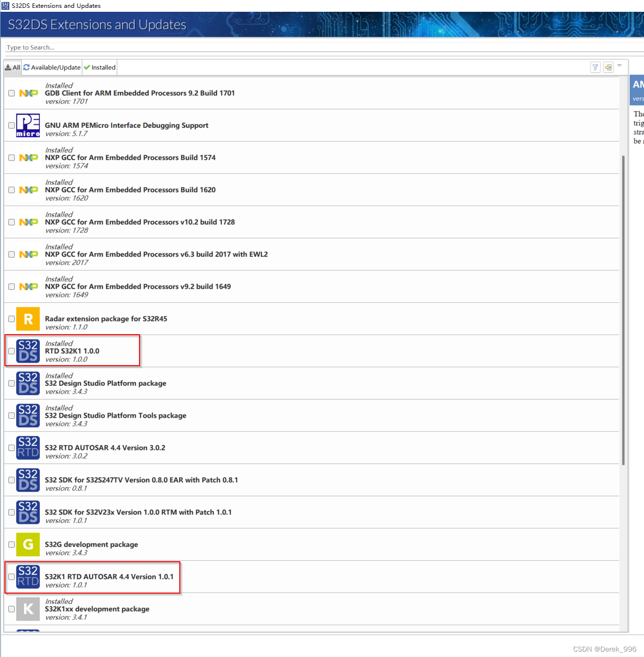Click the PEmicro logo icon

[x=28, y=126]
